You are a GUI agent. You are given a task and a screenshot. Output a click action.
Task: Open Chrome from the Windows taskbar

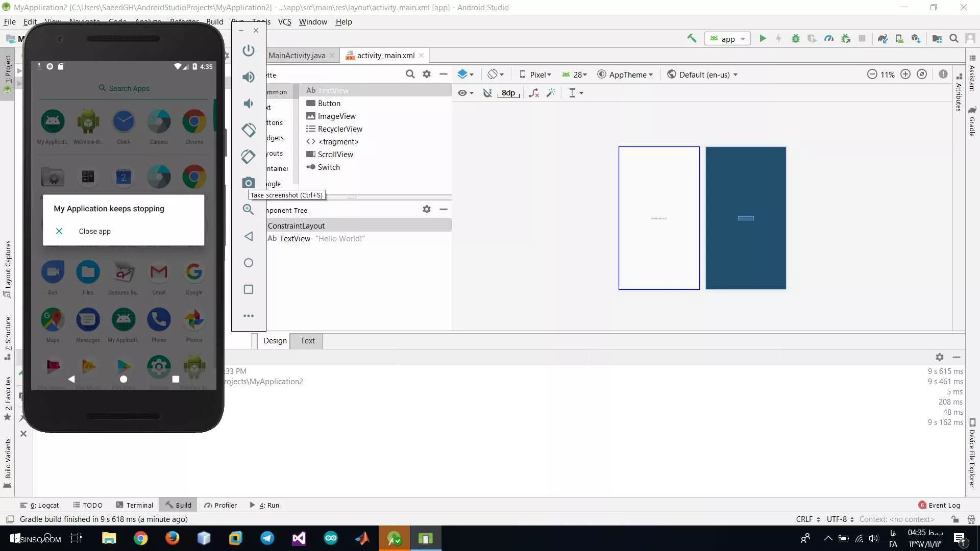click(140, 538)
